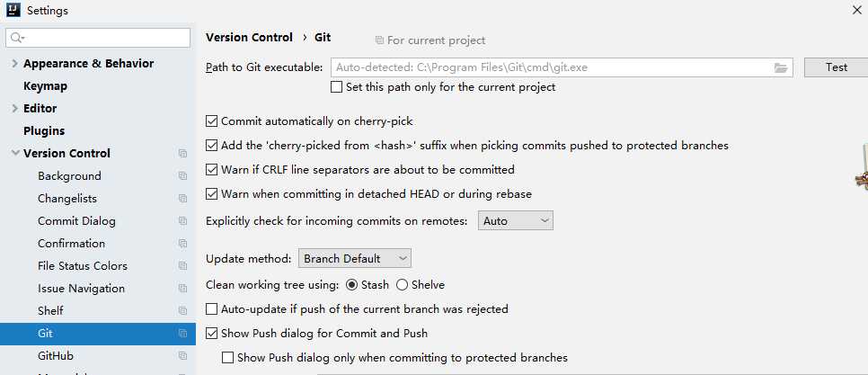Click the project-level icon beside File Status Colors

182,266
